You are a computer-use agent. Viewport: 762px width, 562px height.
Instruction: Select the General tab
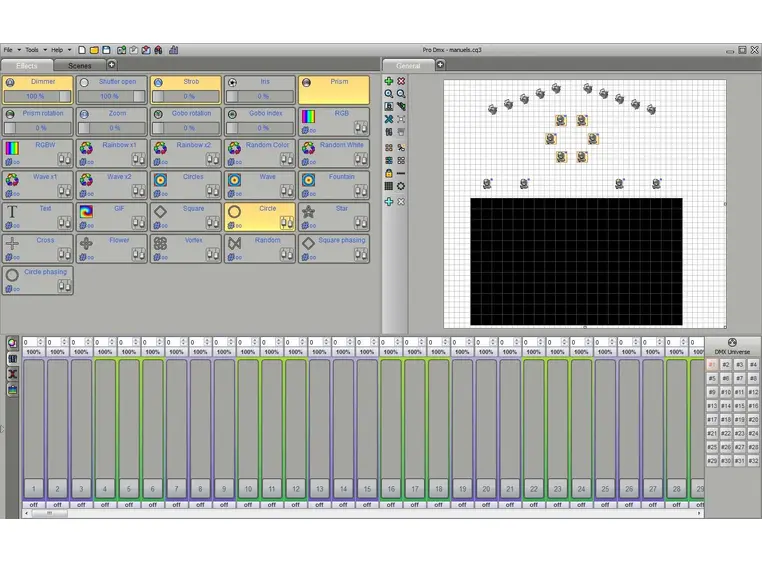pos(408,66)
